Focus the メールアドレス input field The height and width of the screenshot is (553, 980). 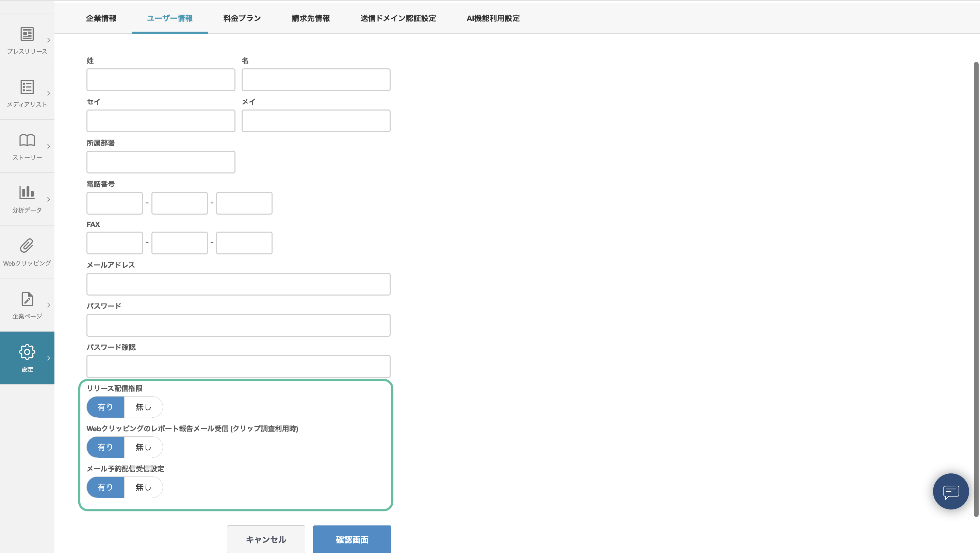click(x=238, y=284)
